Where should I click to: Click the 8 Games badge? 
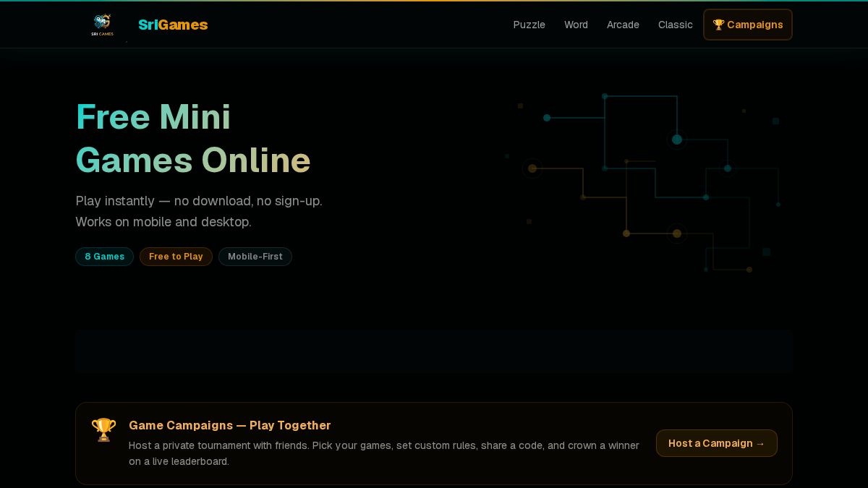click(105, 257)
